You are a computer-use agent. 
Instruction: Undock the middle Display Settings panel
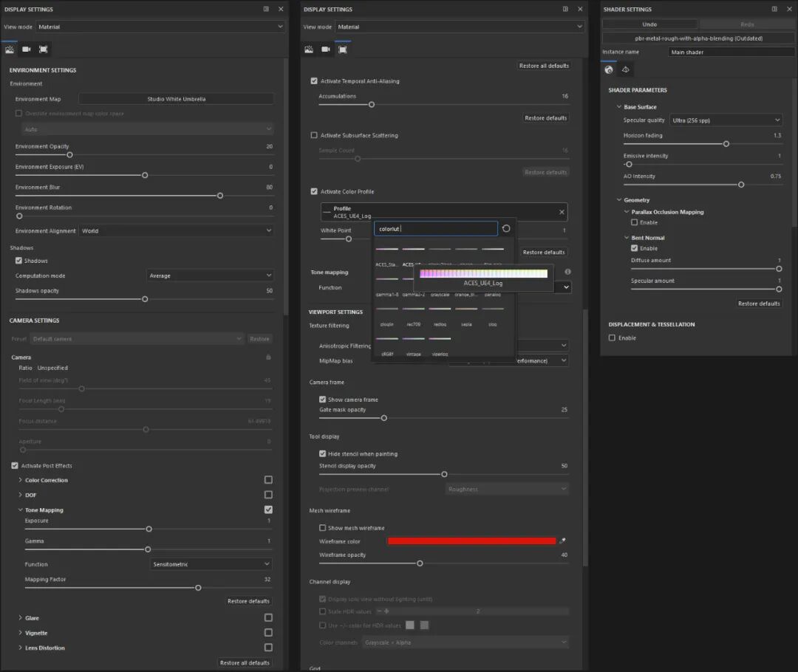565,9
